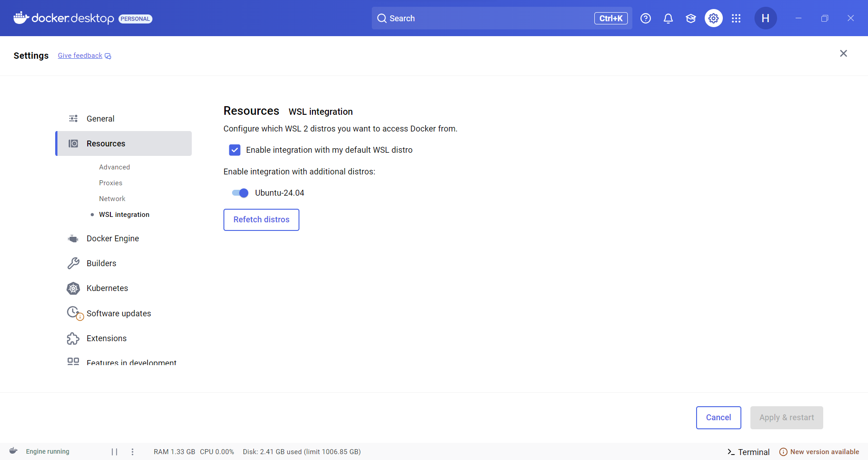Toggle Ubuntu-24.04 integration switch

pos(240,193)
